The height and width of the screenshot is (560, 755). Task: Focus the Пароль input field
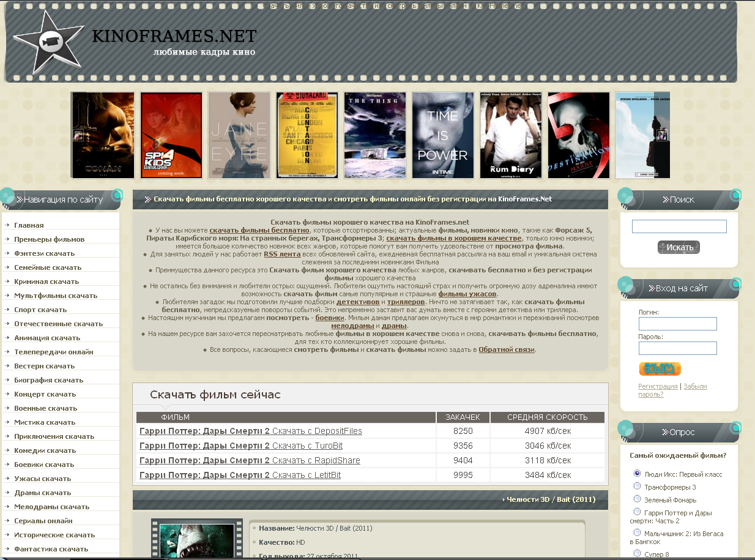click(677, 348)
